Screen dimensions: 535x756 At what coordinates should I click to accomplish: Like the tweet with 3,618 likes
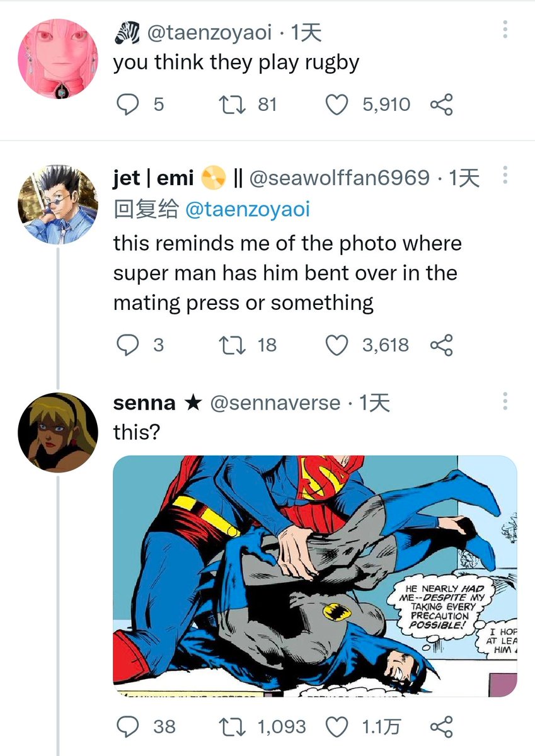337,345
